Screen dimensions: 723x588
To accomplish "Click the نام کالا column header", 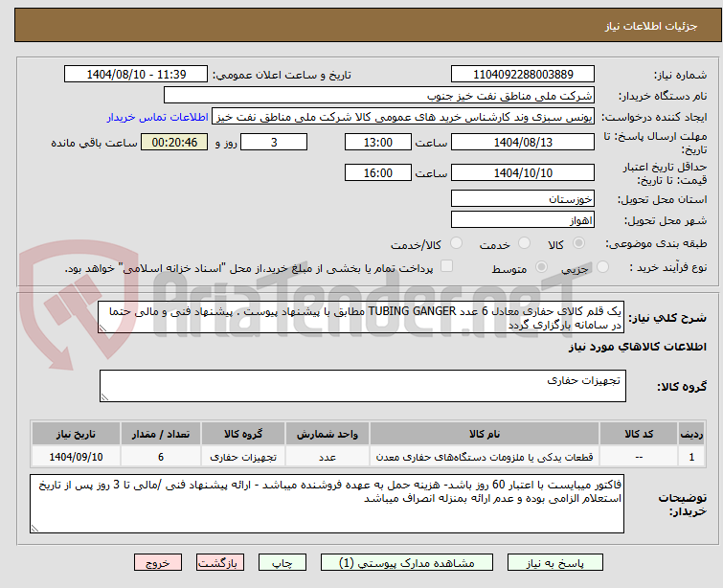I will point(485,434).
